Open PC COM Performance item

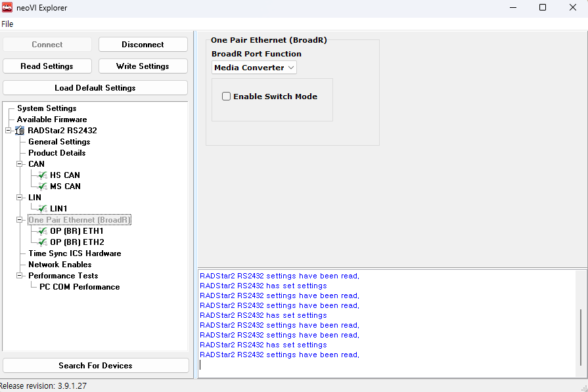click(79, 287)
